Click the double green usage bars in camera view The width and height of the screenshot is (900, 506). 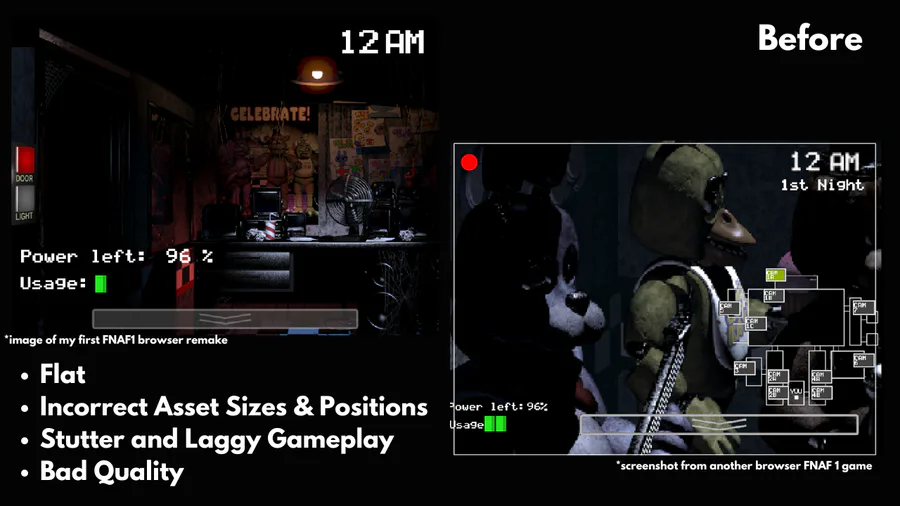click(495, 425)
